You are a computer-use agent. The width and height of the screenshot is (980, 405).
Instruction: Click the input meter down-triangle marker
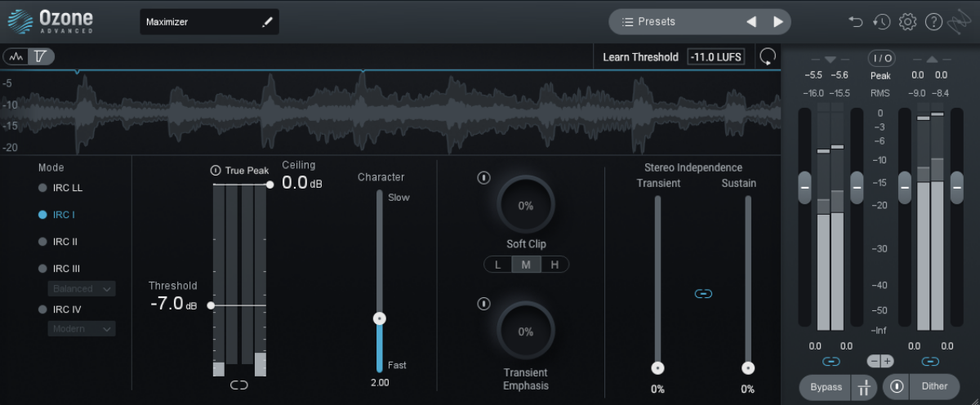tap(831, 60)
